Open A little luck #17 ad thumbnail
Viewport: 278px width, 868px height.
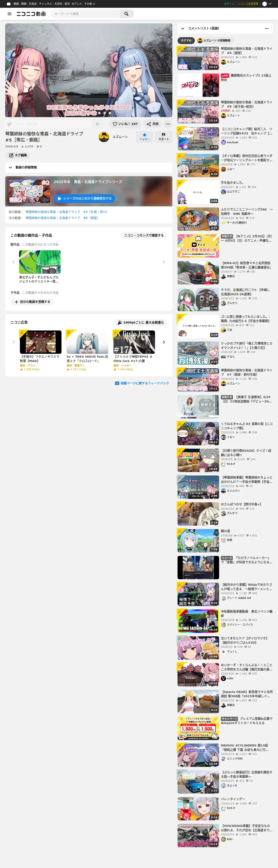coord(134,342)
